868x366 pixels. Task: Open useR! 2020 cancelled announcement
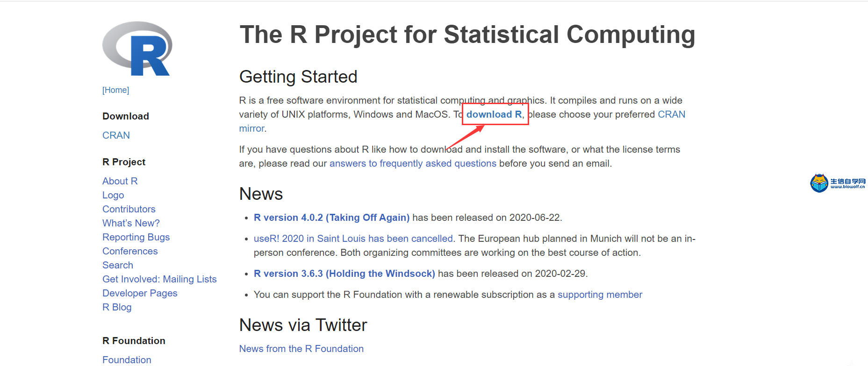tap(353, 239)
